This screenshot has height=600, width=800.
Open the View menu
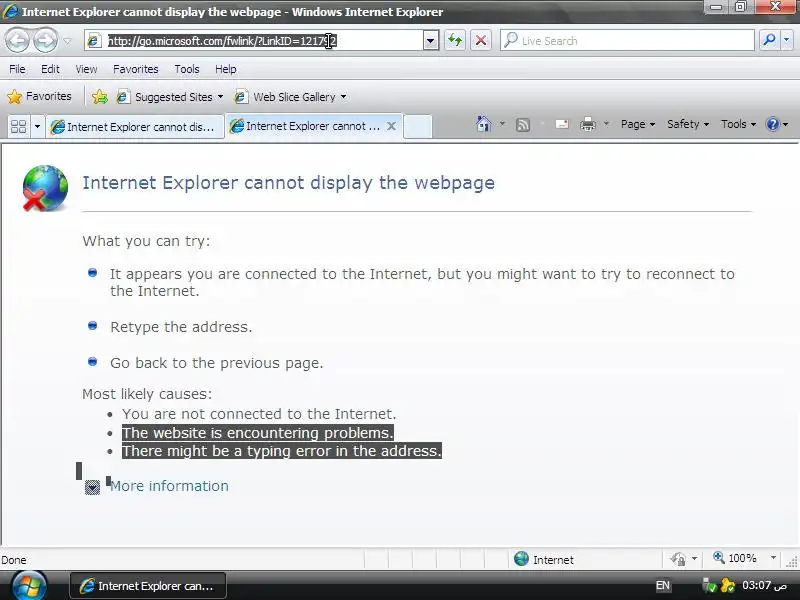(86, 69)
